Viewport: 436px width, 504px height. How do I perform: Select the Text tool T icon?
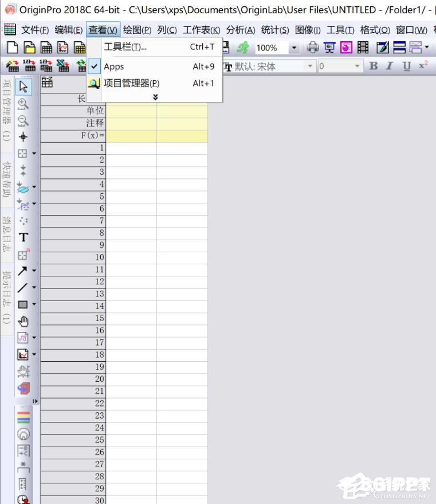click(x=23, y=237)
